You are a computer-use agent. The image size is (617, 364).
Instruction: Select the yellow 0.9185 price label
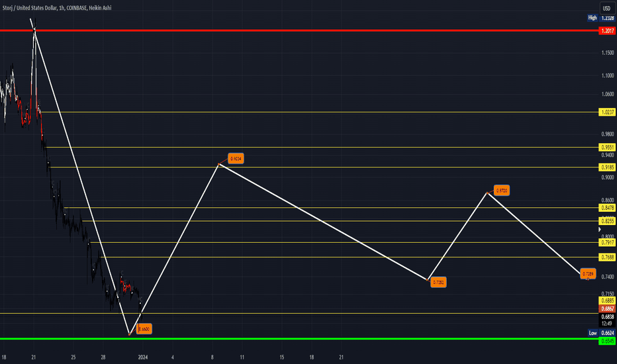[x=607, y=167]
